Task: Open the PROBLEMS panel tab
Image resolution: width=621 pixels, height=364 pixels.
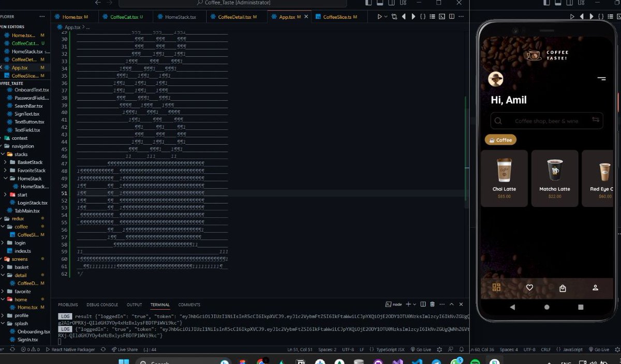Action: [68, 305]
